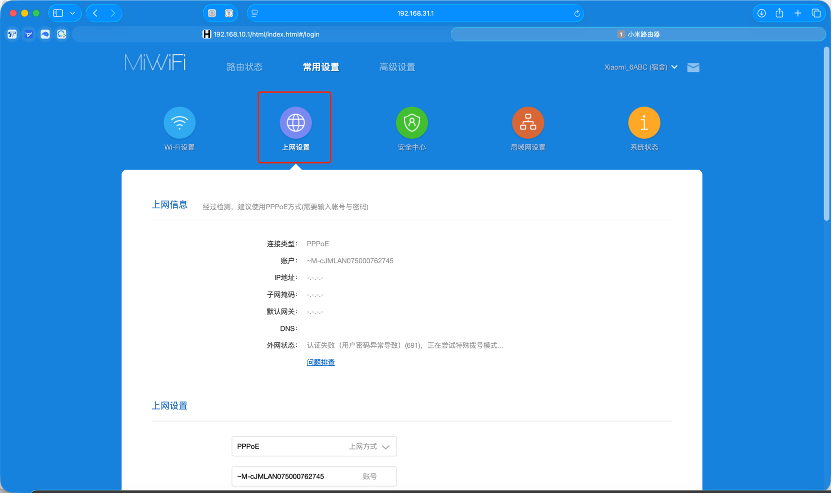This screenshot has width=832, height=494.
Task: Open the Wi-Fi设置 icon
Action: point(179,123)
